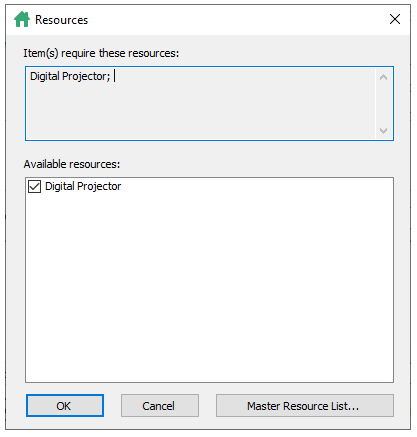Image resolution: width=417 pixels, height=437 pixels.
Task: Cancel the Resources dialog
Action: pos(160,406)
